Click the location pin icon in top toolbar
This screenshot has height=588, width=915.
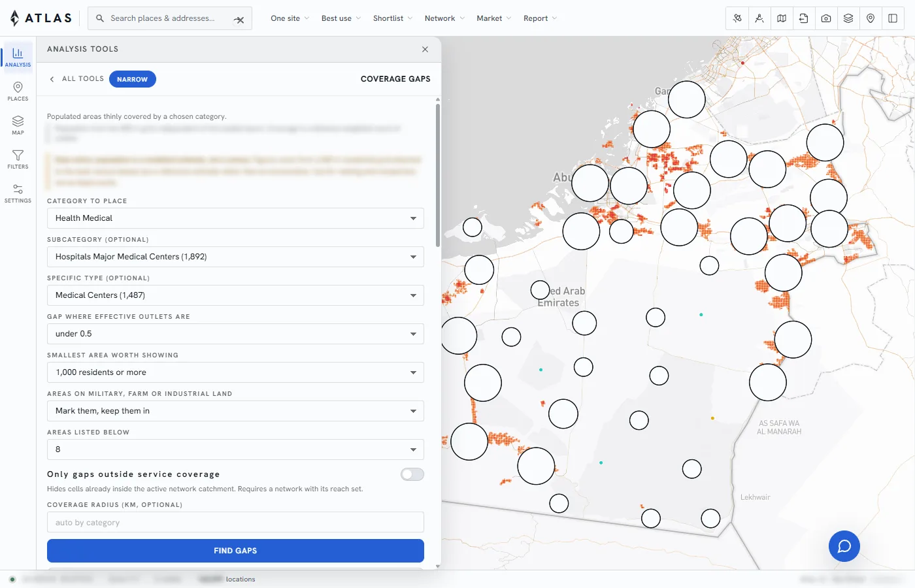tap(871, 18)
